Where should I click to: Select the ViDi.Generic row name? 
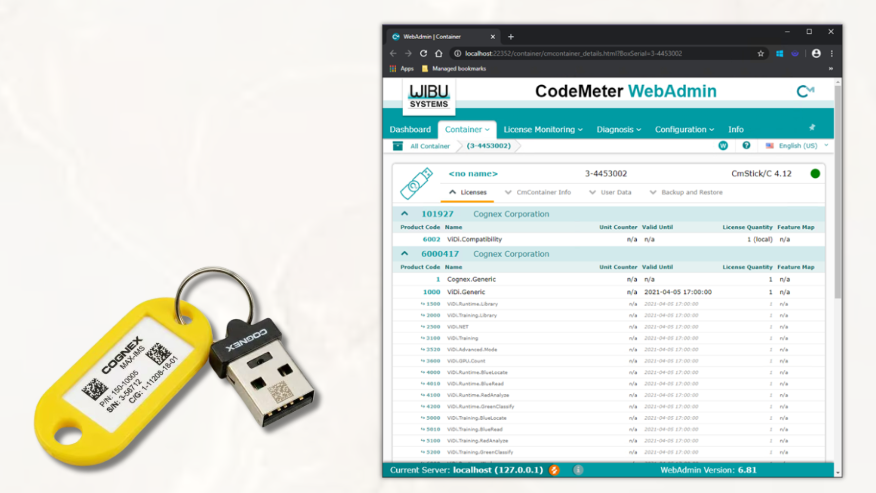point(466,292)
